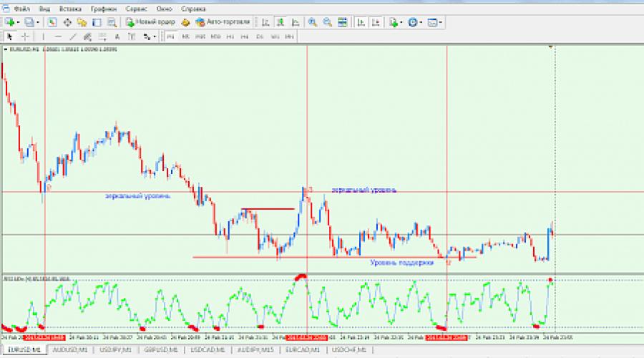Set timeframe to H1

point(230,37)
